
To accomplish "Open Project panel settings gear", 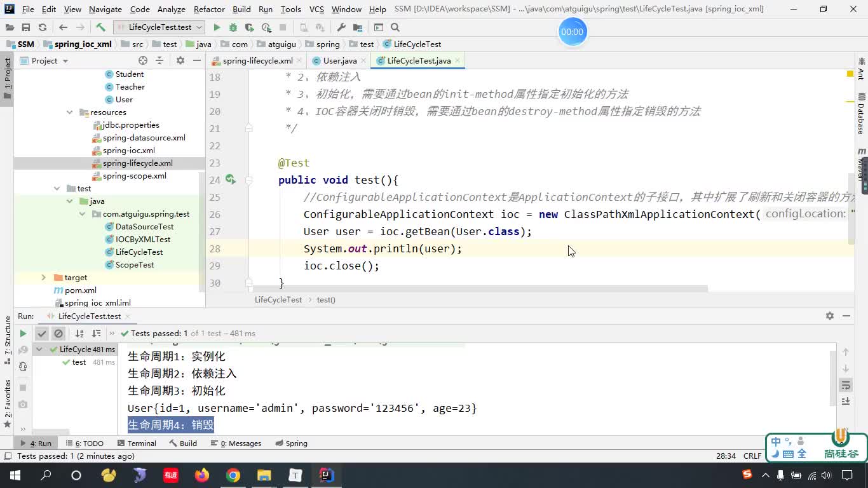I will [x=180, y=60].
